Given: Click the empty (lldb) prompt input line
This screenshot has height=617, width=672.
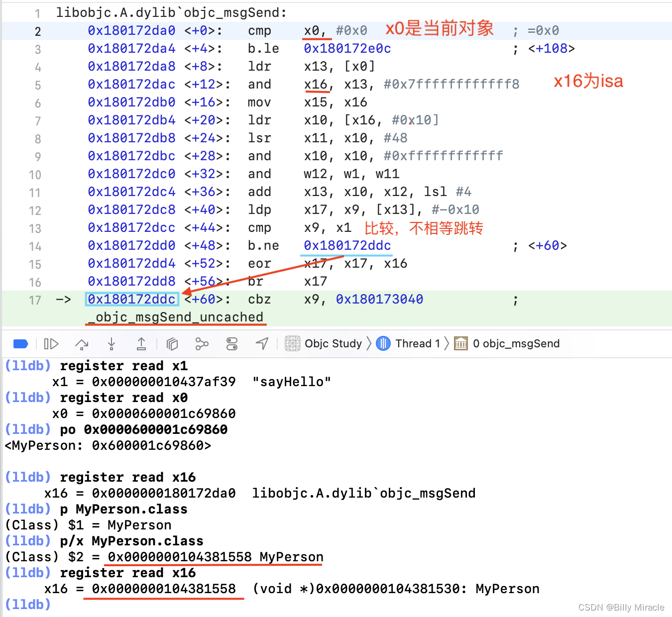Looking at the screenshot, I should 336,605.
